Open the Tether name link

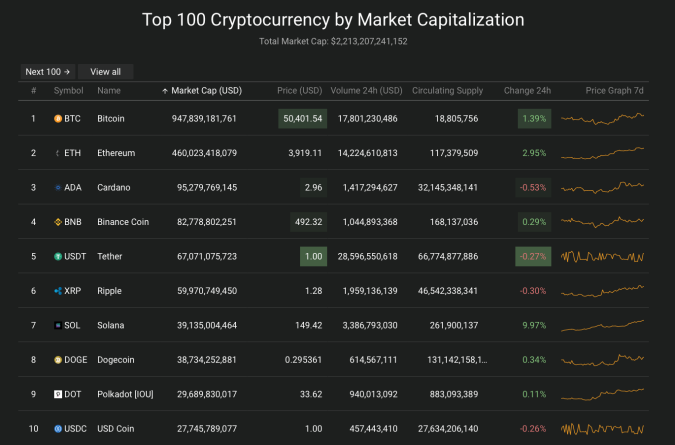pyautogui.click(x=110, y=256)
